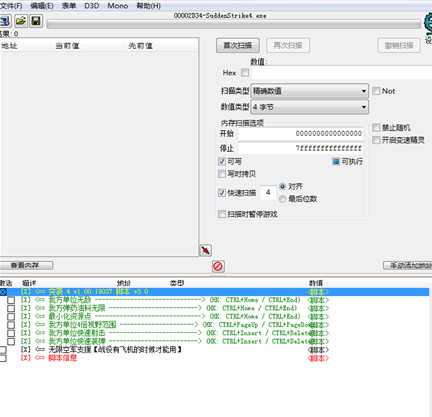This screenshot has height=417, width=432.
Task: Activate the 我方单位无敌 script checkbox
Action: [x=11, y=300]
